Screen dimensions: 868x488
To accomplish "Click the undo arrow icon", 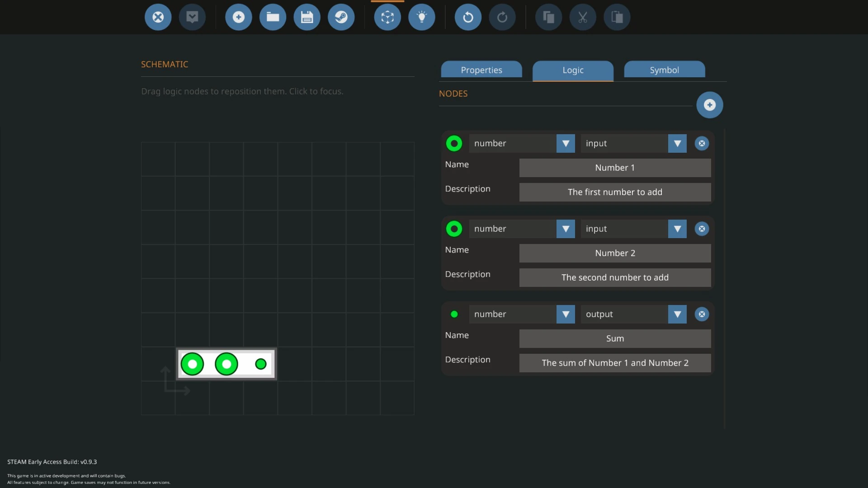I will (468, 17).
